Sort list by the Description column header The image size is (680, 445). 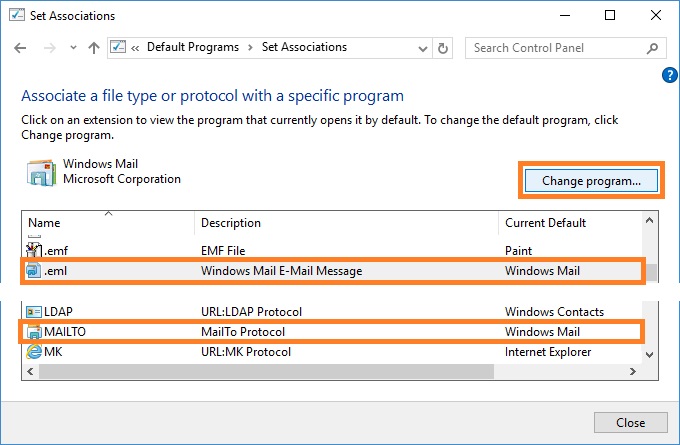pyautogui.click(x=346, y=223)
